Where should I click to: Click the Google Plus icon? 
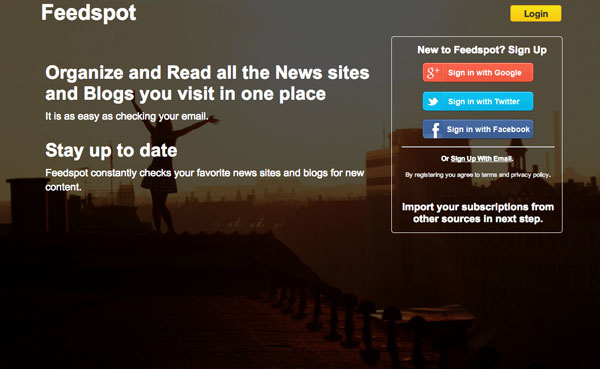(x=433, y=72)
